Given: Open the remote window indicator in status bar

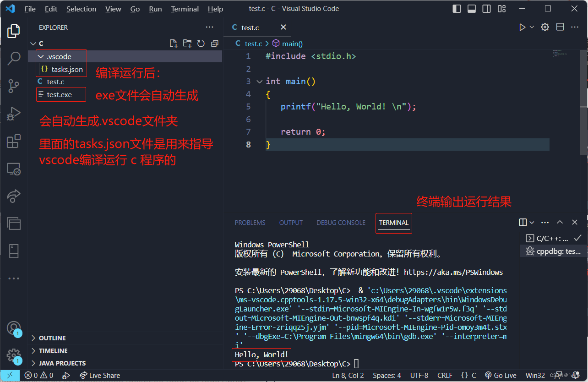Looking at the screenshot, I should (x=10, y=376).
